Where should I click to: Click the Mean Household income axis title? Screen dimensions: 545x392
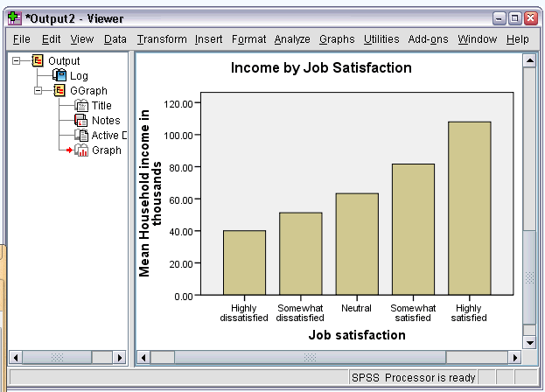pyautogui.click(x=150, y=193)
